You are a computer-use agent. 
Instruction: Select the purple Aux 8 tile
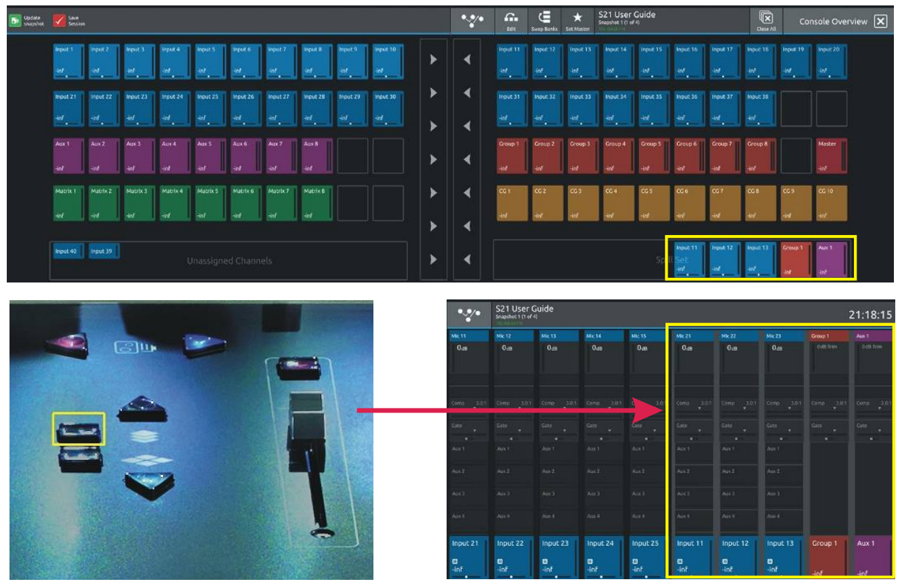[x=317, y=156]
